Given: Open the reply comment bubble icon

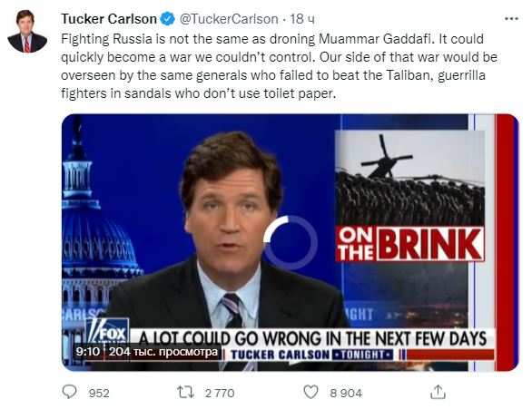Looking at the screenshot, I should [x=70, y=392].
